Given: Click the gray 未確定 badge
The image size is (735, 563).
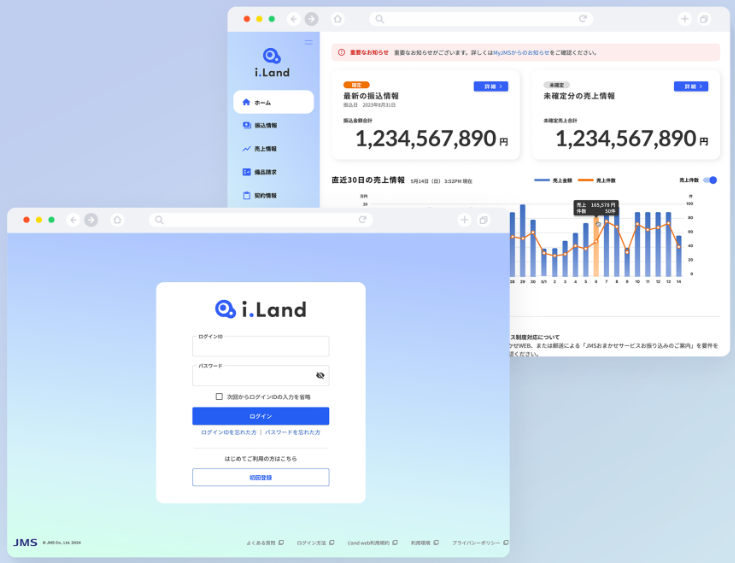Looking at the screenshot, I should pyautogui.click(x=556, y=85).
